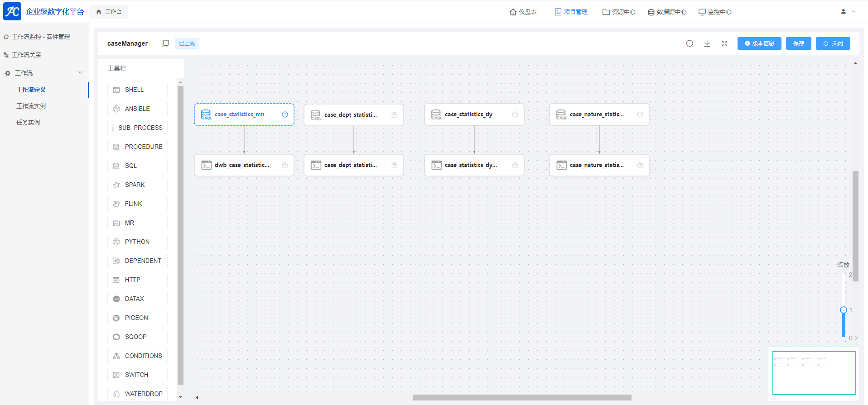Screen dimensions: 868x405
Task: Click plus icon on case_statistics_mn node
Action: [x=285, y=114]
